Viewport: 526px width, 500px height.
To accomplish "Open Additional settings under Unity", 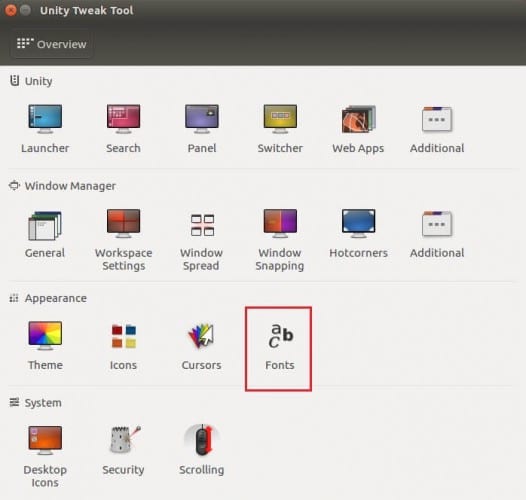I will coord(437,119).
